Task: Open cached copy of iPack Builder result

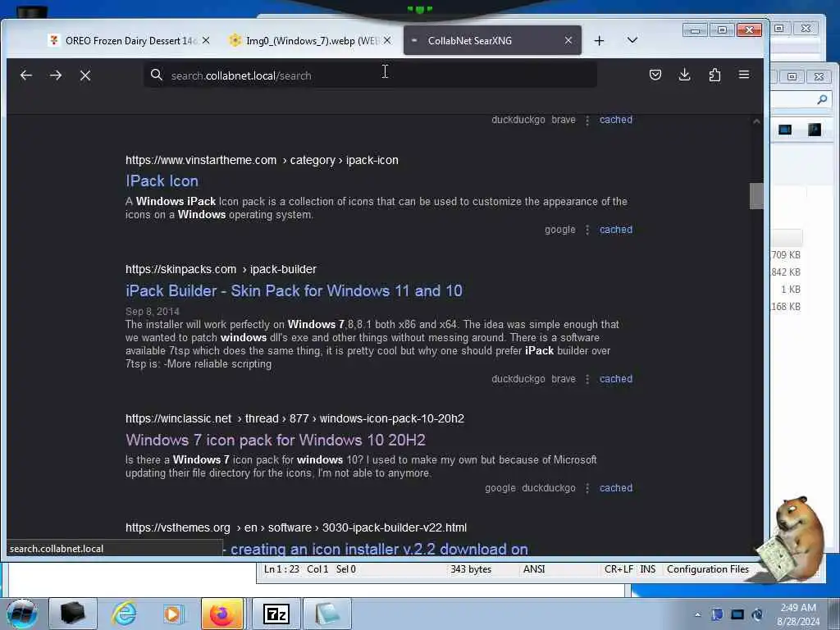Action: tap(615, 379)
